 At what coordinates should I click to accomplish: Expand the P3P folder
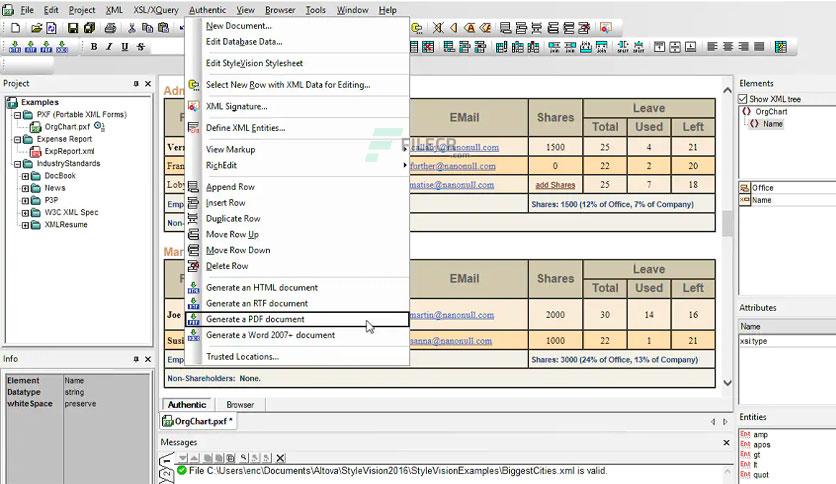25,200
